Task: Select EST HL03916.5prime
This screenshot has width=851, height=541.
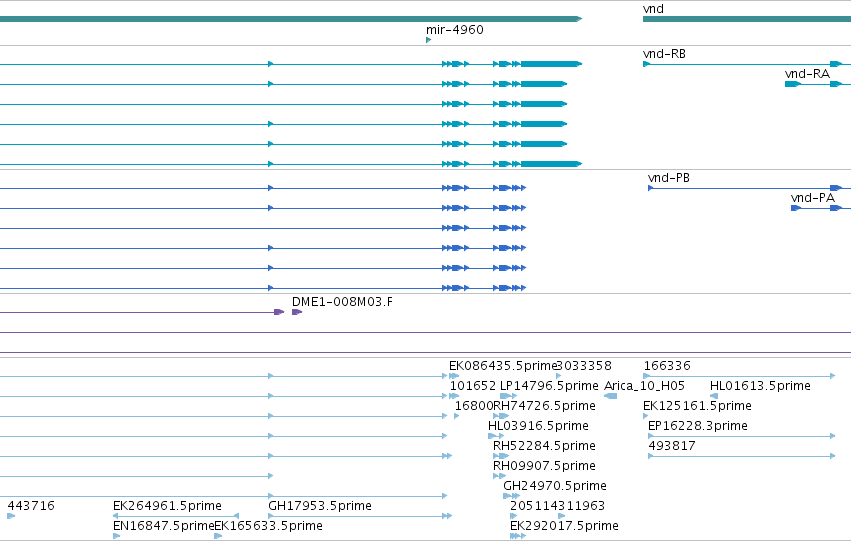Action: (538, 426)
